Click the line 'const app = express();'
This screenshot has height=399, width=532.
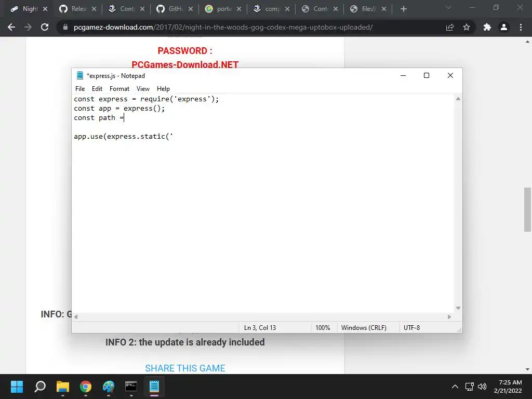click(x=119, y=108)
